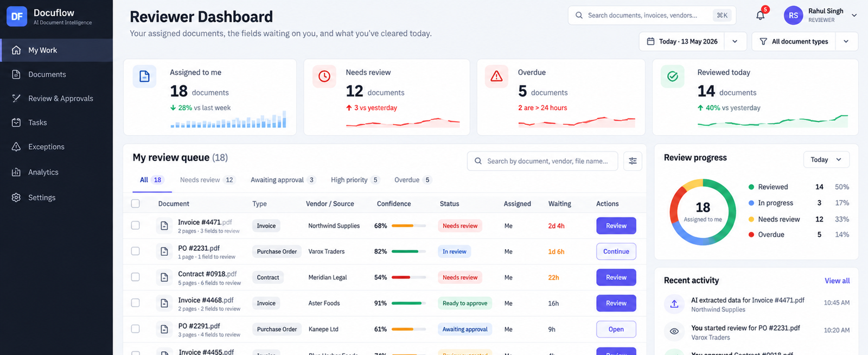Expand the All document types dropdown arrow
The image size is (868, 355).
[x=846, y=41]
